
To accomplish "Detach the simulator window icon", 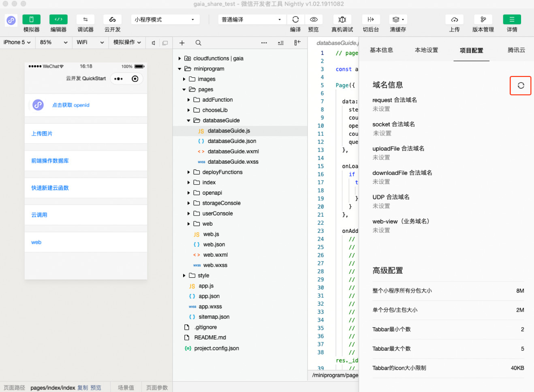I will click(x=165, y=43).
